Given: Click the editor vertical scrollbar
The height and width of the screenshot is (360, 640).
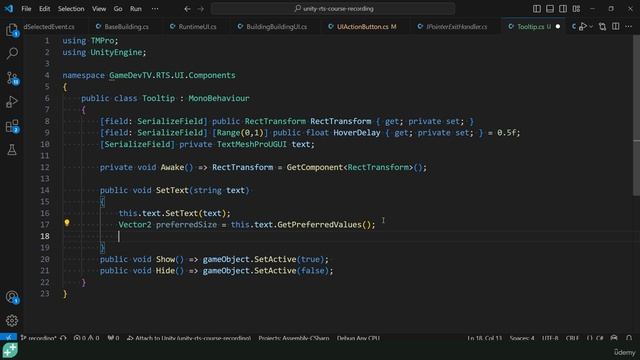Looking at the screenshot, I should click(636, 116).
